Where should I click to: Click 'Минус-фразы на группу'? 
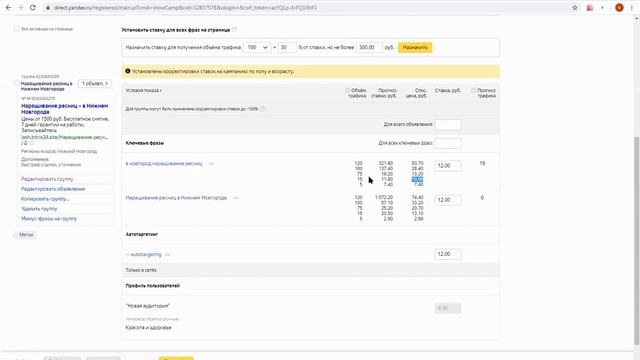[49, 219]
